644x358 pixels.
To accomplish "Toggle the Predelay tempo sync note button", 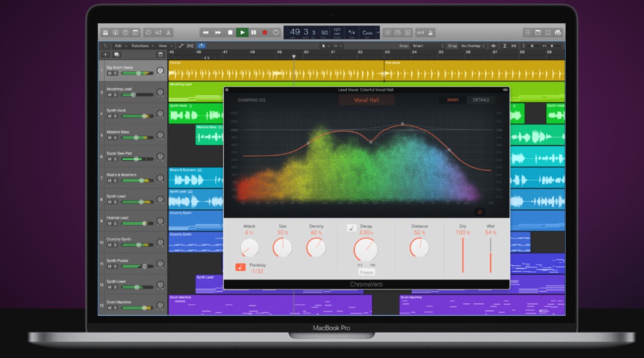I will (x=240, y=267).
